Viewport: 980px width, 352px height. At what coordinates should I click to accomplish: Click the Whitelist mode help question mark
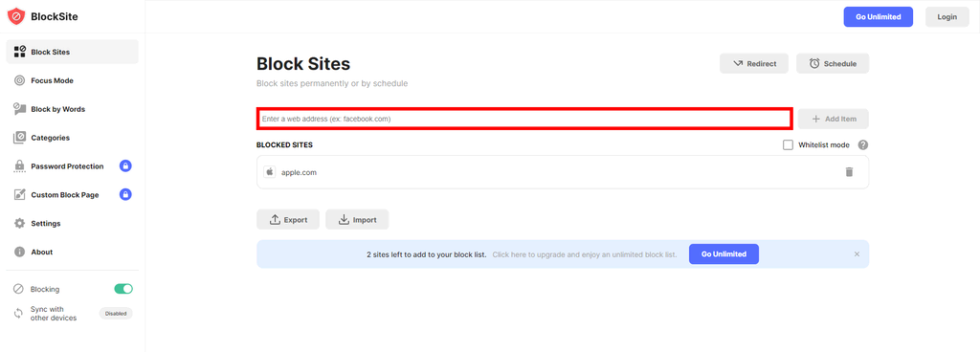tap(862, 144)
